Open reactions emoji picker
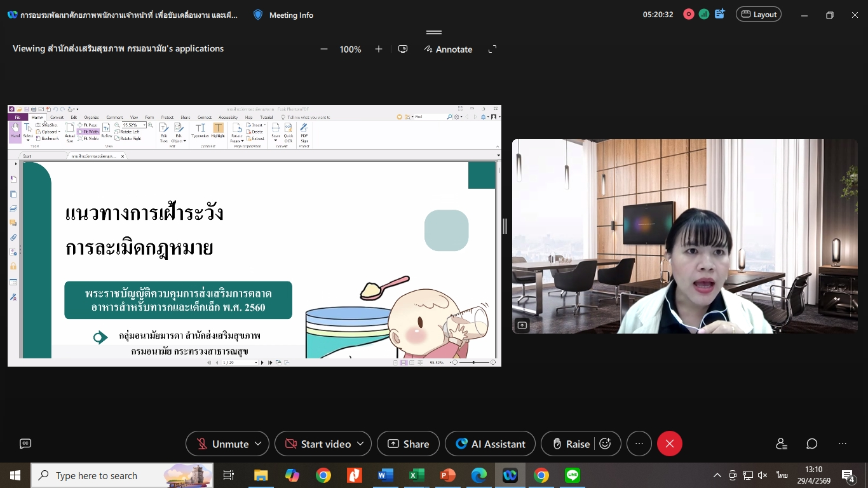Image resolution: width=868 pixels, height=488 pixels. pyautogui.click(x=606, y=444)
